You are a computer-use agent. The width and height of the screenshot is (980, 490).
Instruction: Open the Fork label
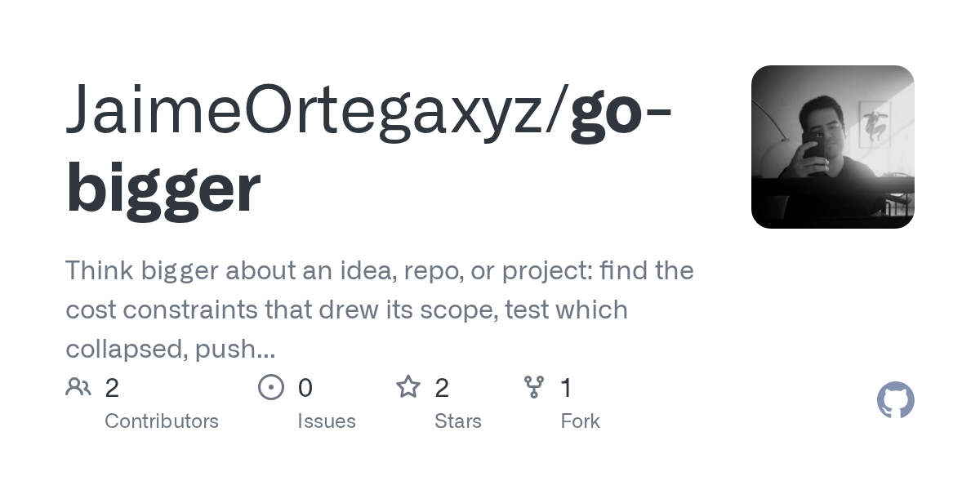[x=581, y=421]
